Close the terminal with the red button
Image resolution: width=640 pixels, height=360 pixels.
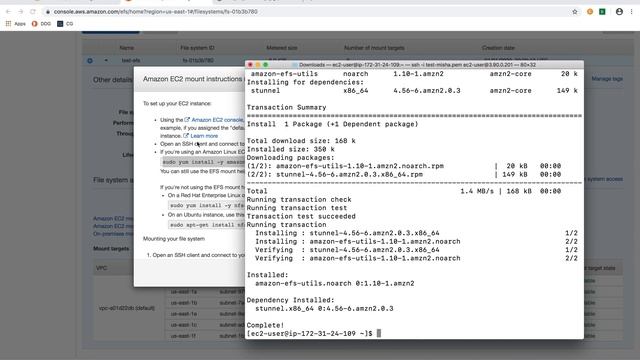(251, 65)
